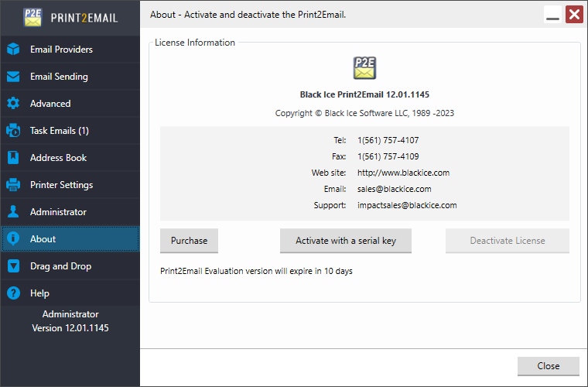Minimize the Print2Email window

552,15
